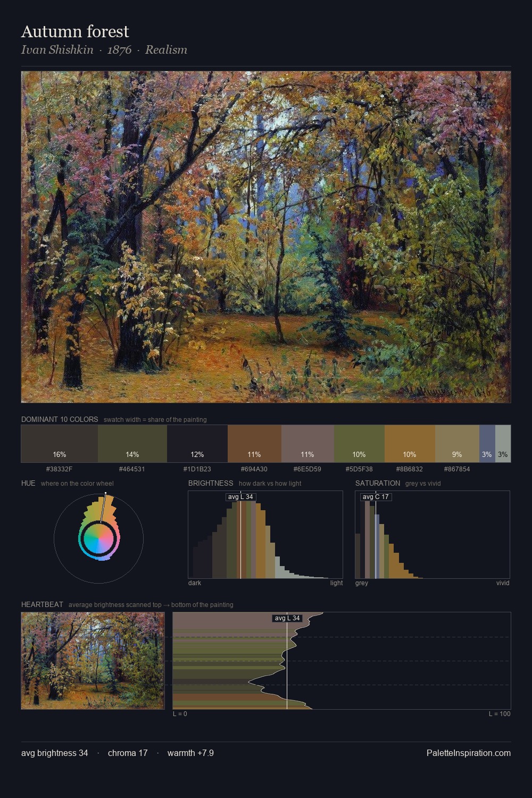Image resolution: width=532 pixels, height=798 pixels.
Task: Click the 'BRIGHTNESS' section heading
Action: pyautogui.click(x=211, y=483)
